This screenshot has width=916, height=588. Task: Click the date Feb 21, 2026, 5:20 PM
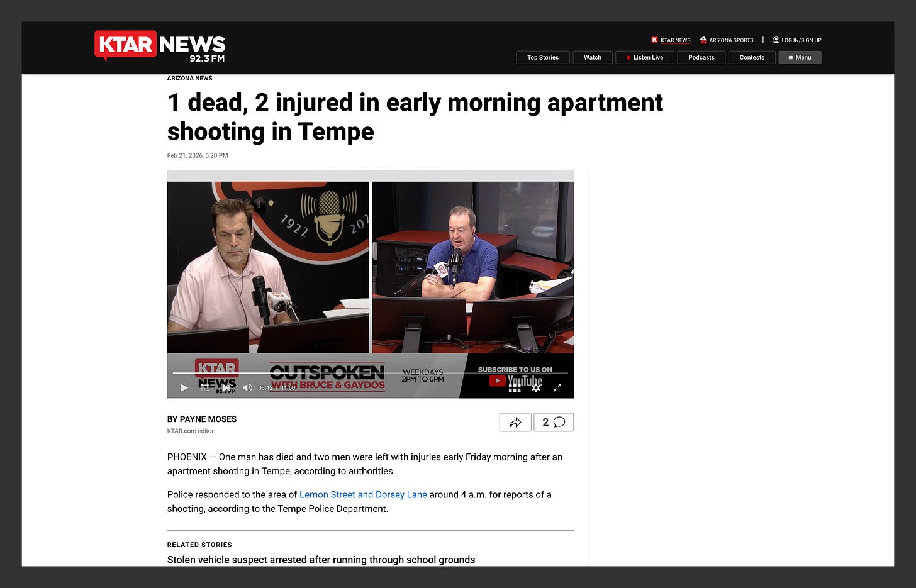click(x=198, y=155)
